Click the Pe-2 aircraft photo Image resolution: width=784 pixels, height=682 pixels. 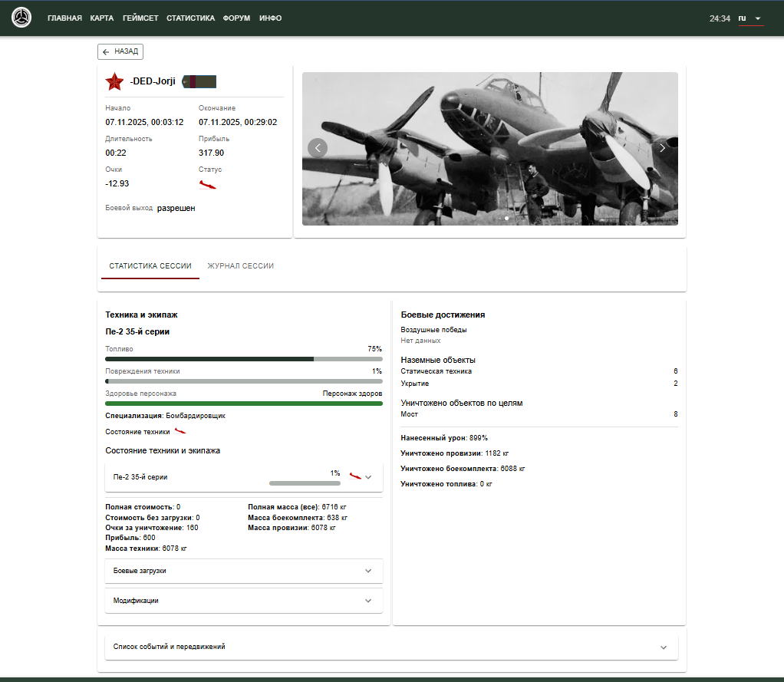(489, 138)
